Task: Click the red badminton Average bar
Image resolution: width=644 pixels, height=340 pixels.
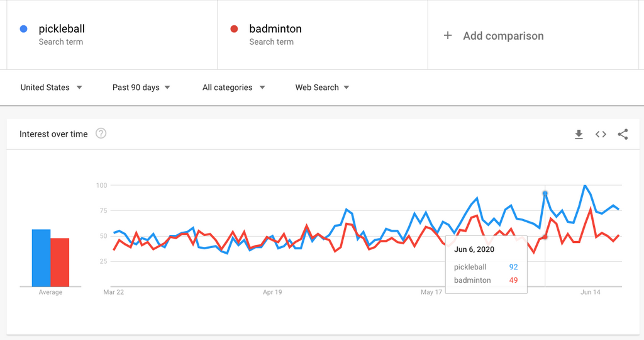Action: click(60, 262)
